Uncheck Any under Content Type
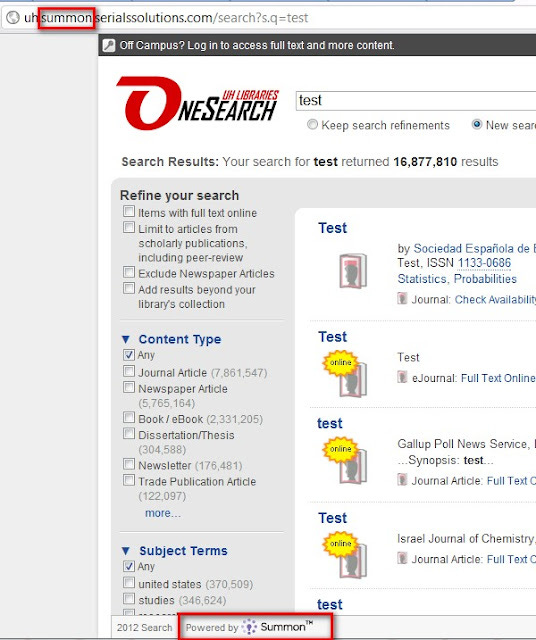Image resolution: width=536 pixels, height=640 pixels. point(129,355)
